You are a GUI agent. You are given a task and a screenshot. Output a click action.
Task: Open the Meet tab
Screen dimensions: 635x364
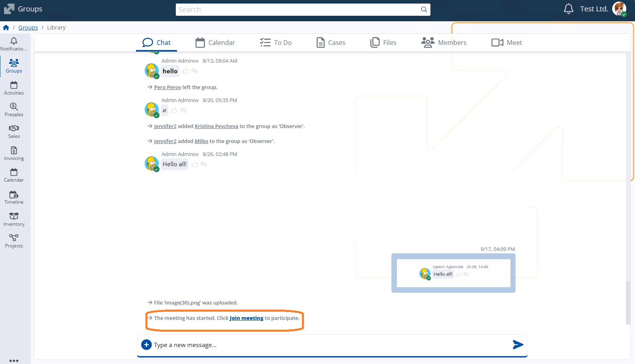pyautogui.click(x=507, y=43)
